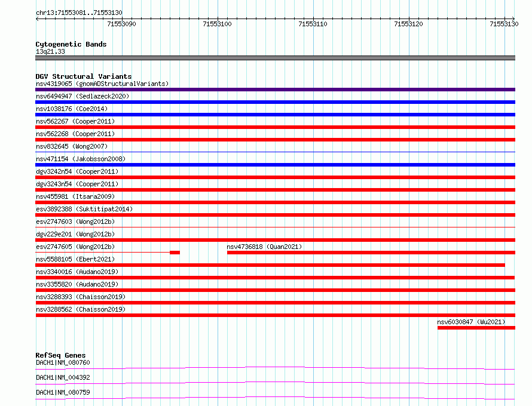
Task: Click the short red bar under nsv6030847
Action: (x=476, y=328)
